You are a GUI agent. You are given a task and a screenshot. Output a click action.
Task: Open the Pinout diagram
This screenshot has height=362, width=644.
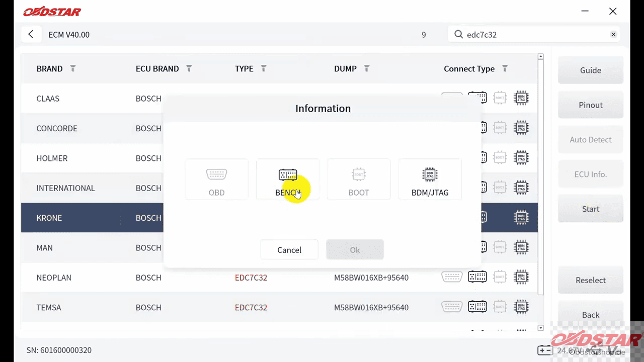tap(591, 105)
